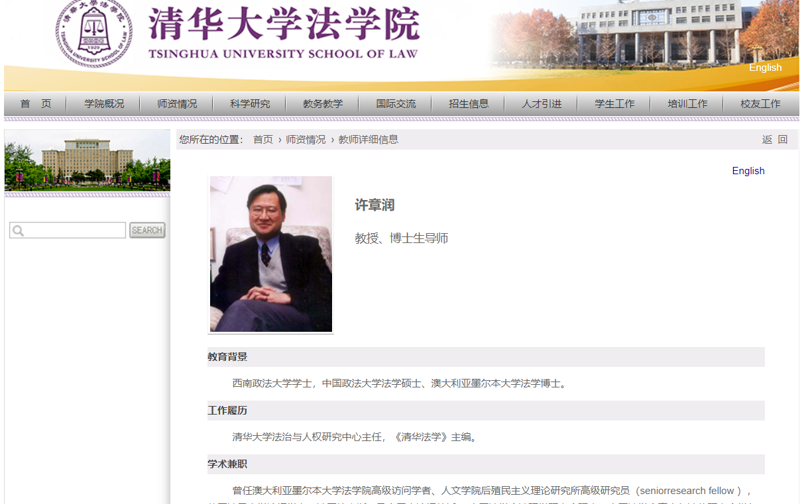Click the 返回 back link
Image resolution: width=812 pixels, height=504 pixels.
click(x=775, y=140)
